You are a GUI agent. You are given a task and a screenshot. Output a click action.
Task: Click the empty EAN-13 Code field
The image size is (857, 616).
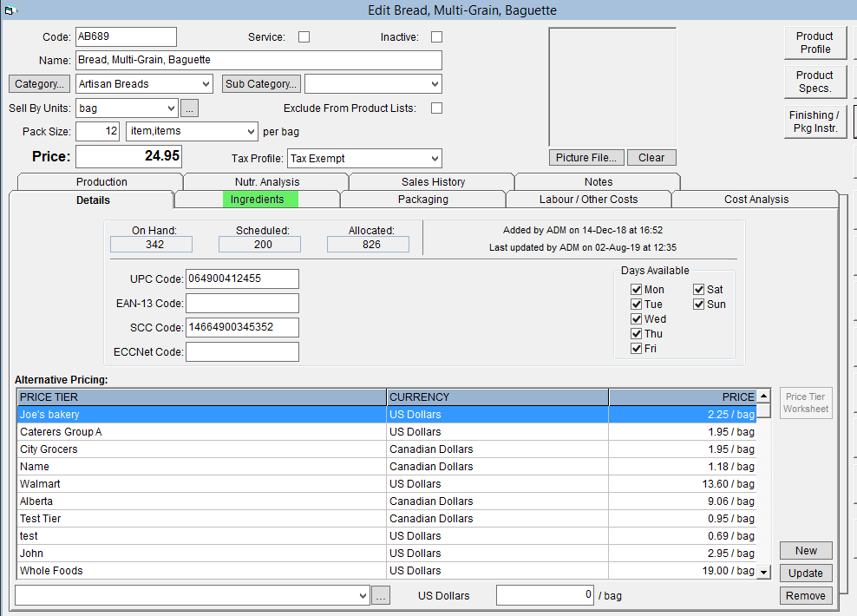click(242, 304)
